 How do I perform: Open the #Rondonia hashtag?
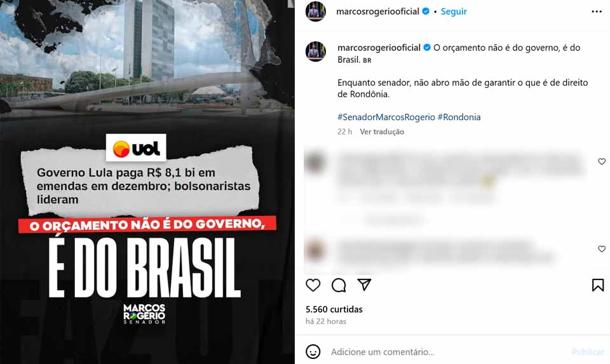tap(459, 117)
